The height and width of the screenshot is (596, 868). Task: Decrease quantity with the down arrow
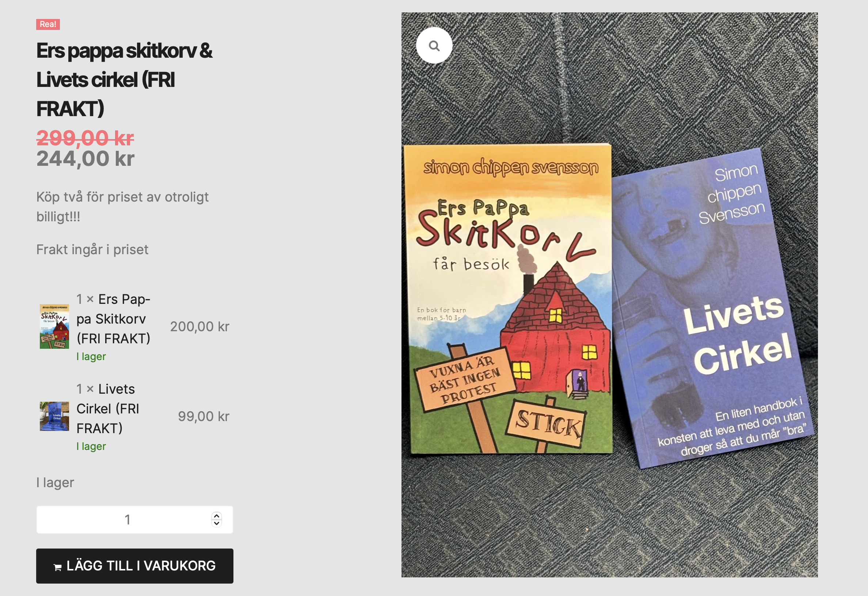(217, 524)
